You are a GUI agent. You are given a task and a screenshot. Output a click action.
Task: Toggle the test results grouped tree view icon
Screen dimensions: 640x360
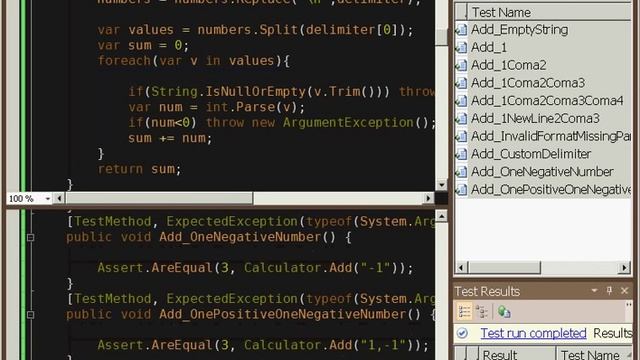tap(482, 312)
